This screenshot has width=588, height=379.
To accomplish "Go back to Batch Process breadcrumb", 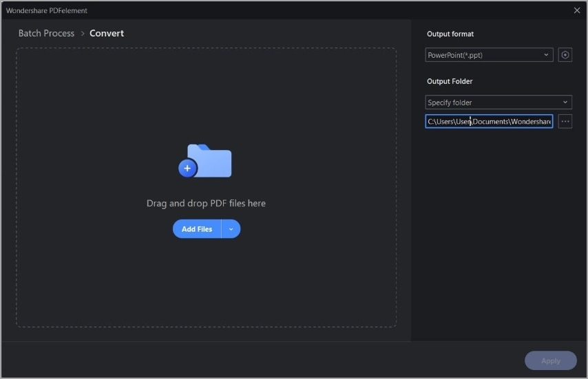I will pyautogui.click(x=47, y=33).
